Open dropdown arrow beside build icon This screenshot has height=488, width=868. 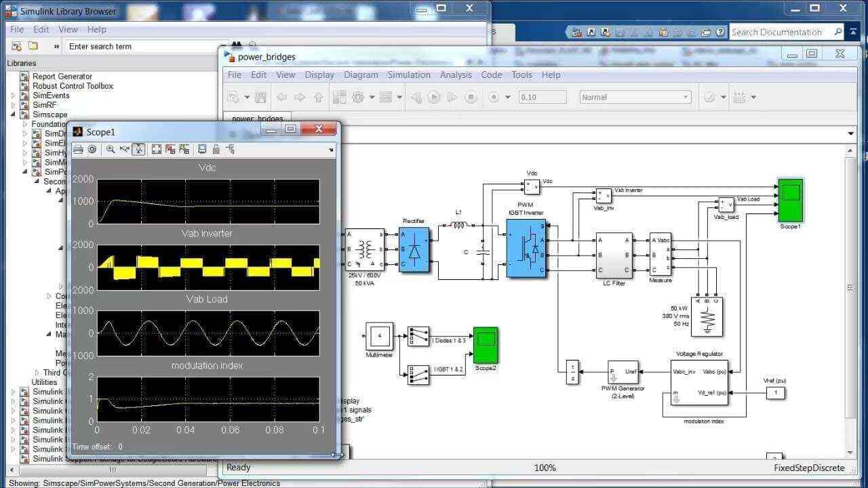753,98
